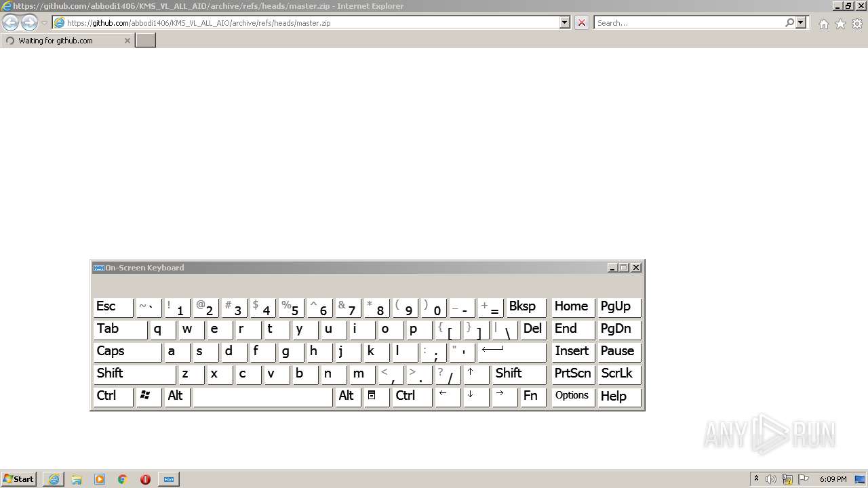
Task: Open a new blank tab
Action: pos(146,41)
